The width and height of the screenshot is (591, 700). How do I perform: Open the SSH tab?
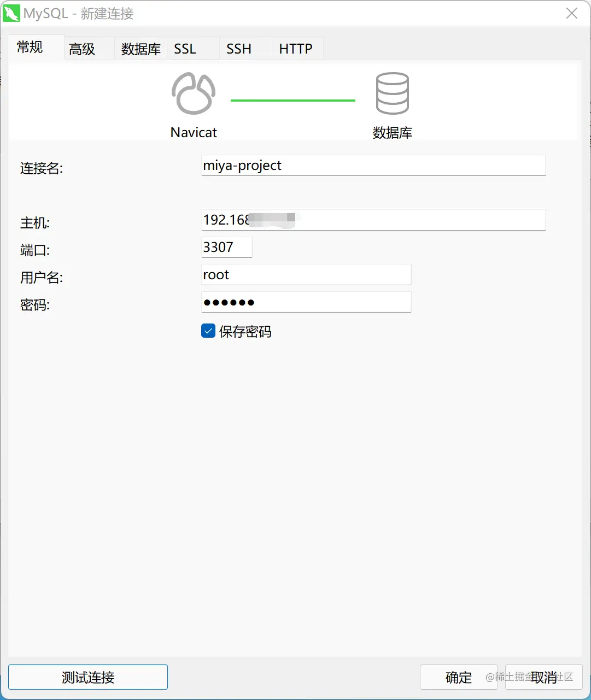[245, 49]
